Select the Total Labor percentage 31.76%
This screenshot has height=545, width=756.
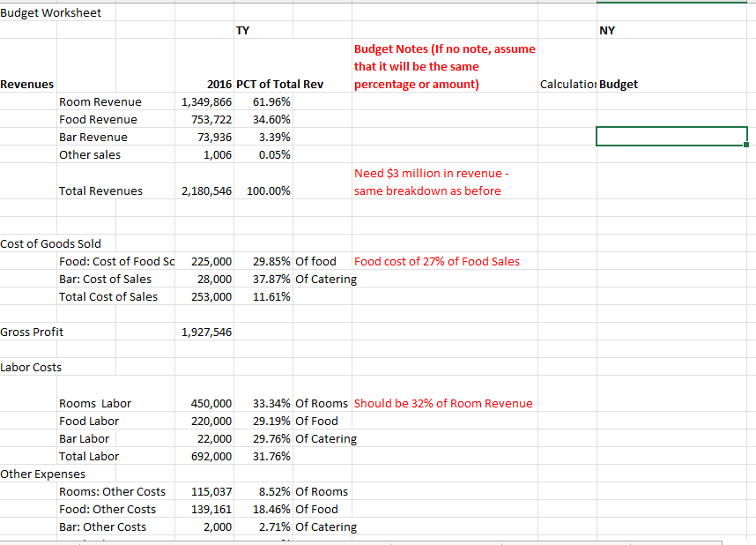point(275,456)
